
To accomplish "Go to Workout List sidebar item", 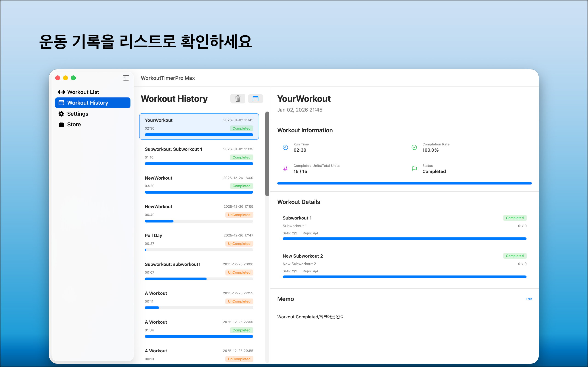I will click(83, 92).
